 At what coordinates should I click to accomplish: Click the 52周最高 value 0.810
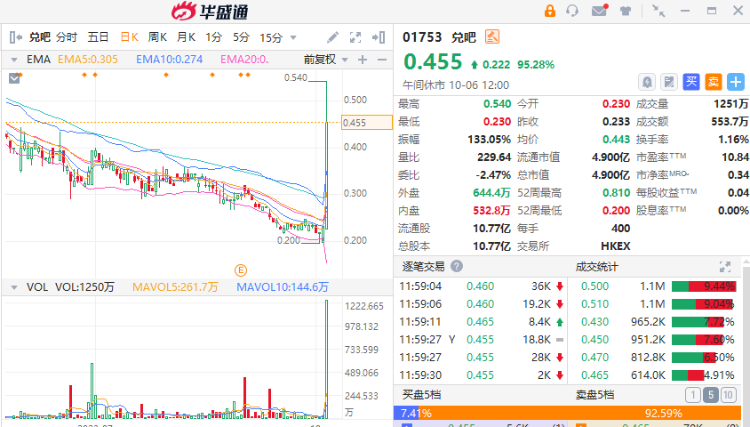coord(616,193)
